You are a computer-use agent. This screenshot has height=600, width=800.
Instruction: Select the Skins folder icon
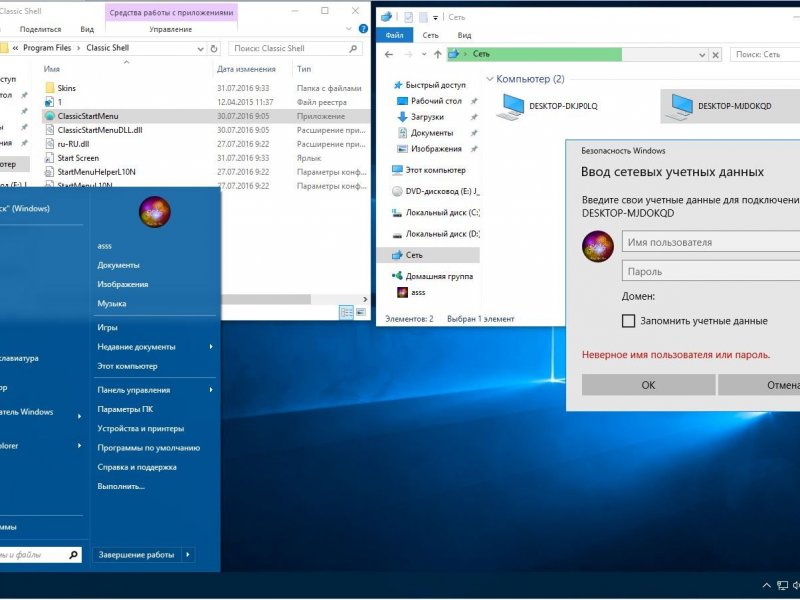click(49, 88)
